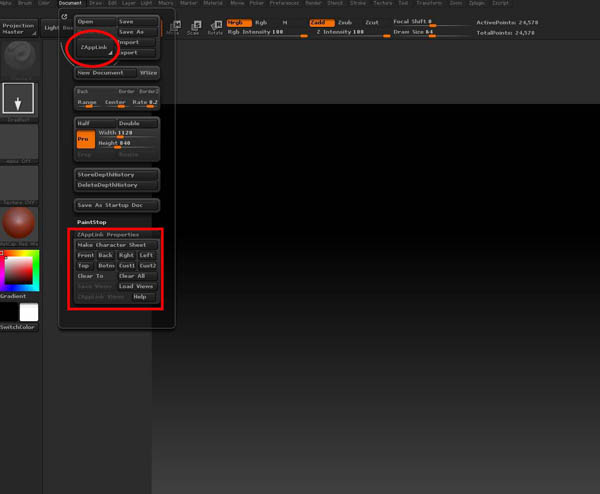Screen dimensions: 600x494
Task: Store the Top view
Action: pos(85,266)
